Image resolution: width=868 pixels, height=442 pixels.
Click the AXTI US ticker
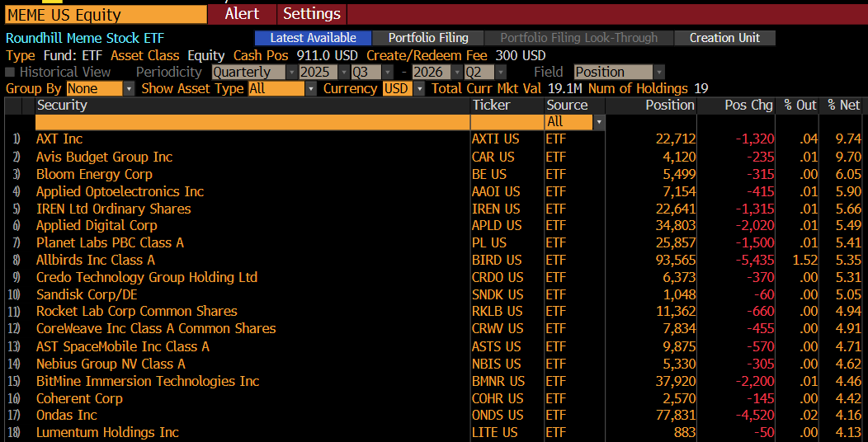[x=495, y=139]
